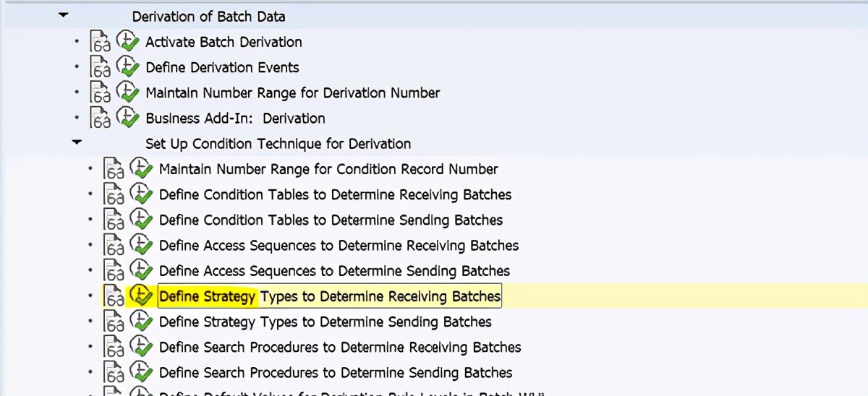Execute Maintain Number Range for Condition Record Number
The image size is (868, 396).
click(x=141, y=169)
